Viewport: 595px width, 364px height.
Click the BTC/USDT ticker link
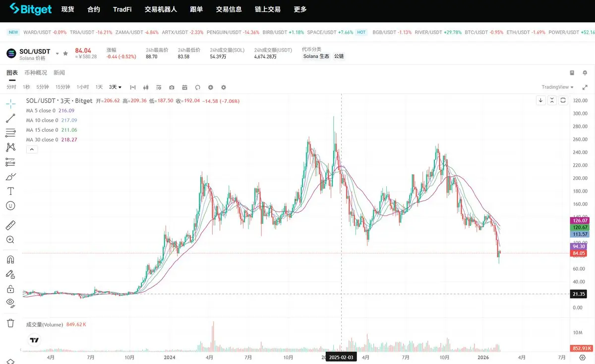[484, 32]
